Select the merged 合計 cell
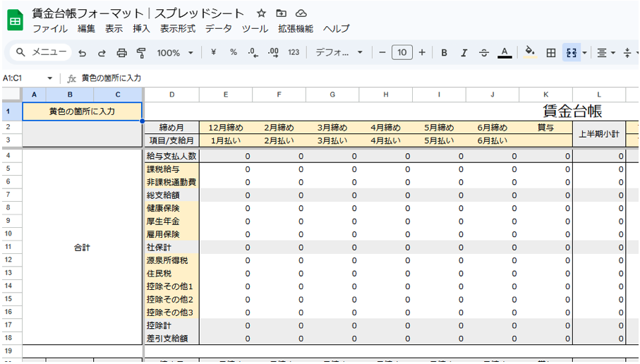Screen dimensions: 640x364 point(82,248)
